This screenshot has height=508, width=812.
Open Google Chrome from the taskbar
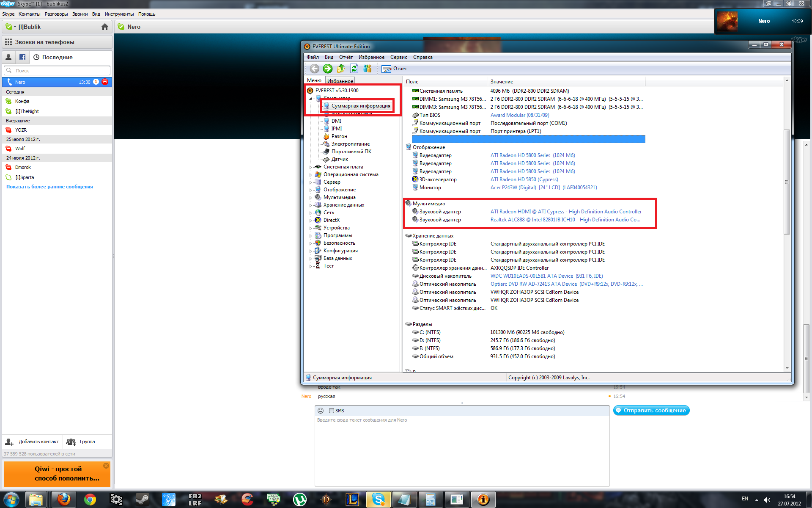click(90, 500)
